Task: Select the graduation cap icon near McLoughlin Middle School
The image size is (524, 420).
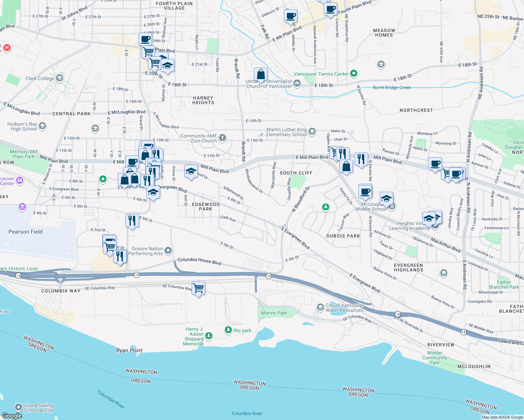Action: click(x=387, y=198)
